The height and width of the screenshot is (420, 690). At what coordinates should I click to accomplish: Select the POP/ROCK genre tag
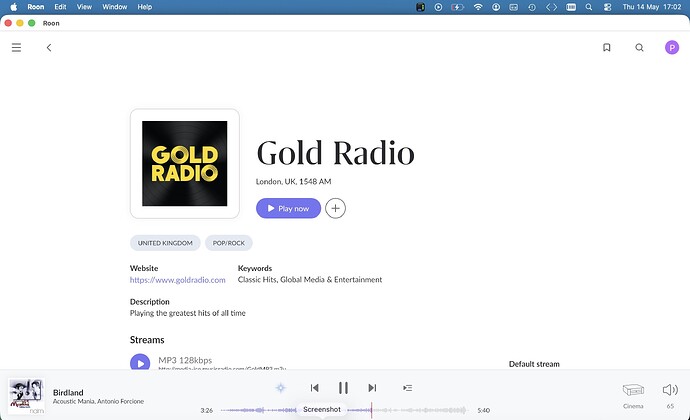pos(228,243)
